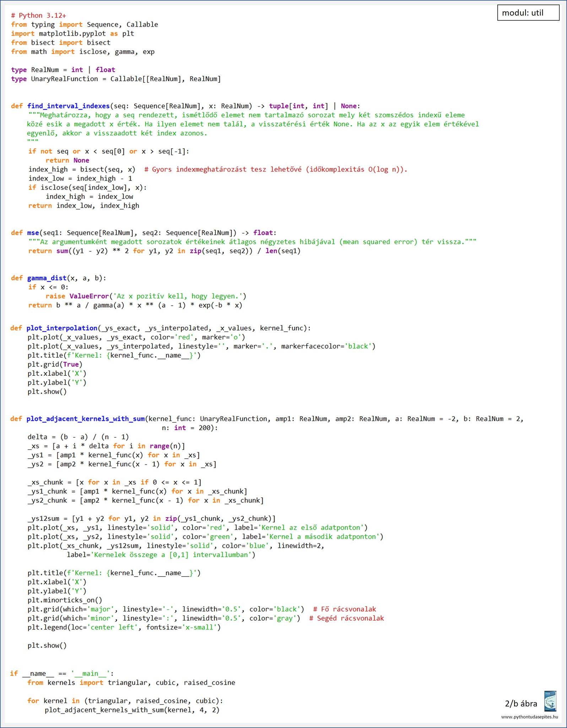Image resolution: width=567 pixels, height=728 pixels.
Task: Click the '2/b ábra' figure caption
Action: [521, 703]
